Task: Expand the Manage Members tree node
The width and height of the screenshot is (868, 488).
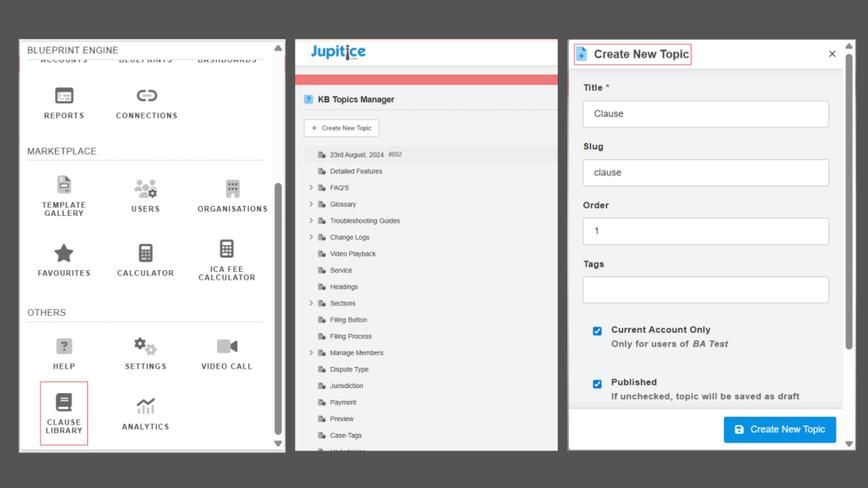Action: pyautogui.click(x=311, y=353)
